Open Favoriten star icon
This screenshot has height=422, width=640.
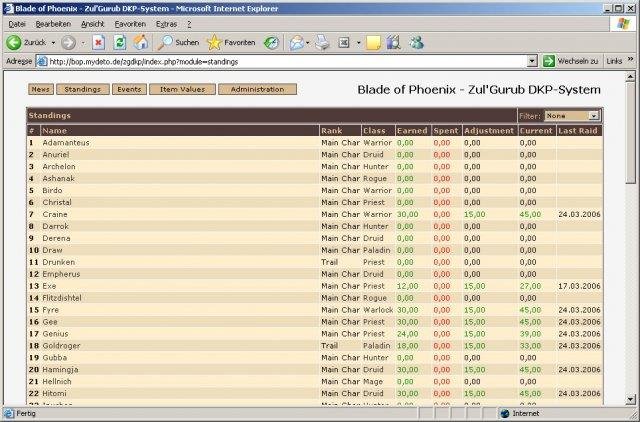click(214, 43)
